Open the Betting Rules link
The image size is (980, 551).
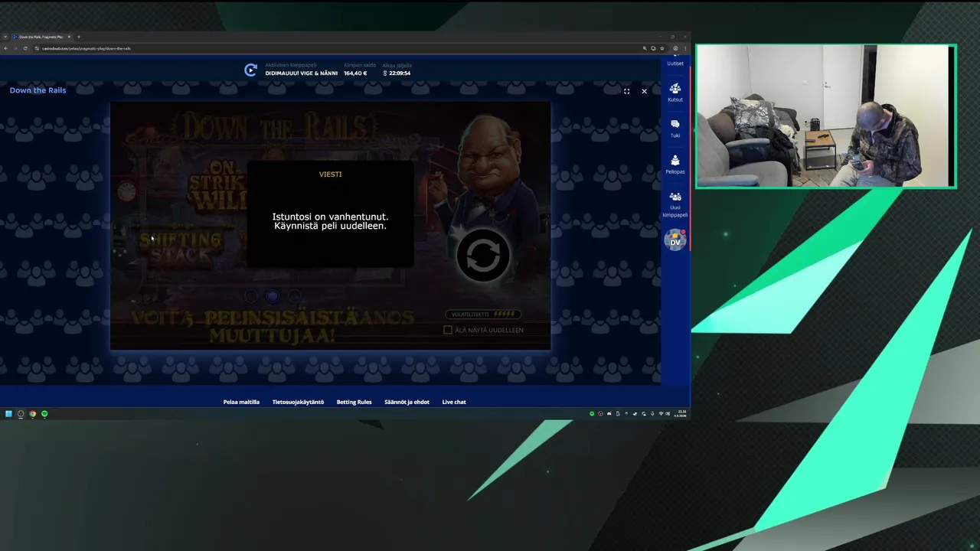click(354, 402)
